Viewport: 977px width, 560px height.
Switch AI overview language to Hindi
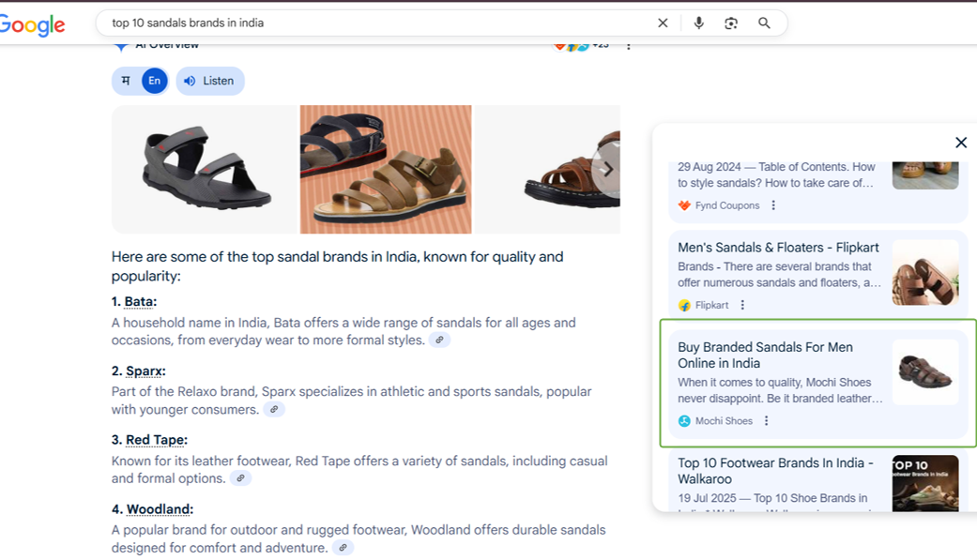(x=127, y=81)
